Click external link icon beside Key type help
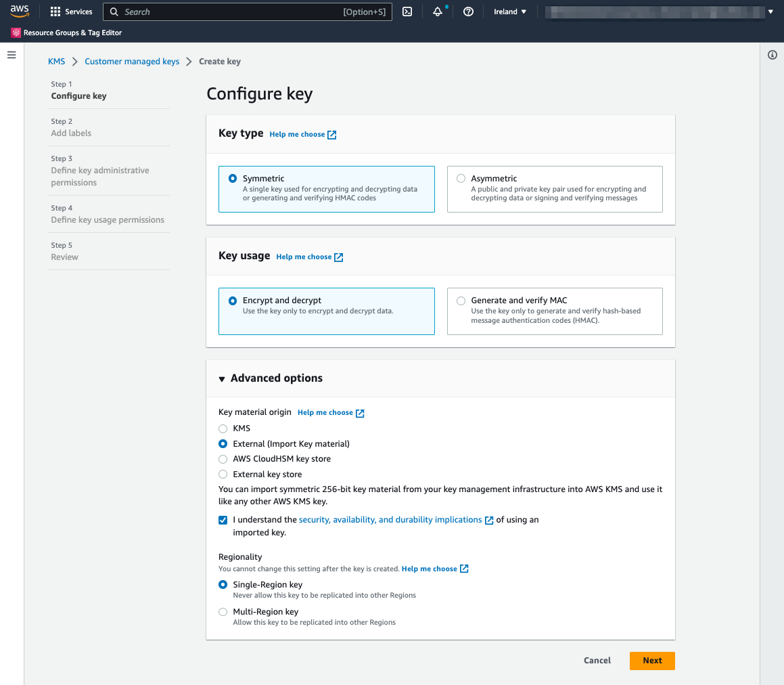 (331, 135)
